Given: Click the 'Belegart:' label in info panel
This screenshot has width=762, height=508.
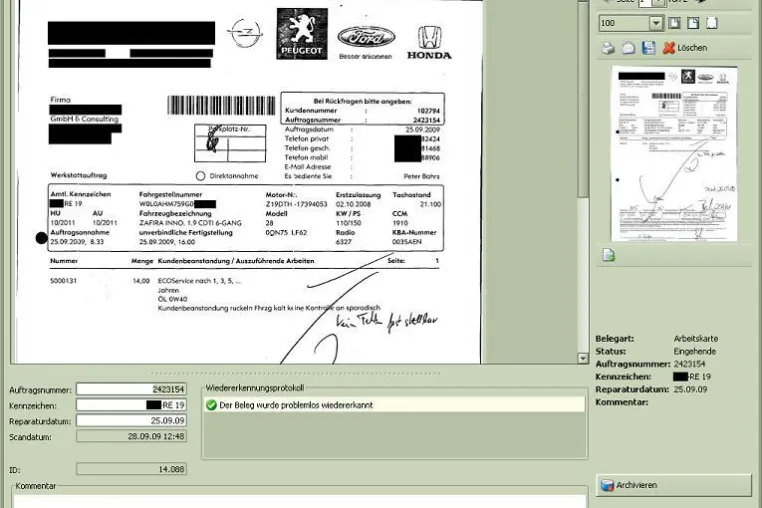Looking at the screenshot, I should click(615, 339).
